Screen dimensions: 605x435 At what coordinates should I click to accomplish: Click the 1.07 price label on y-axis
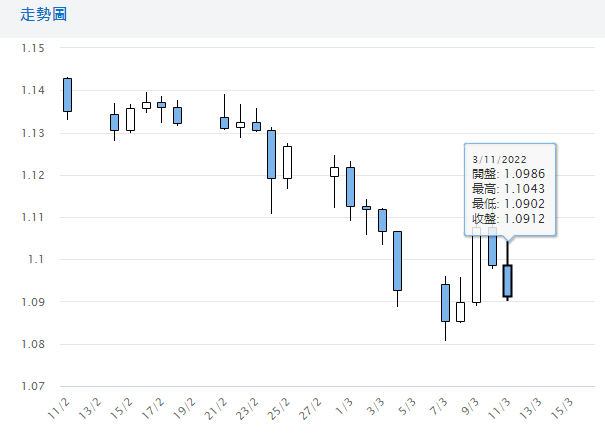coord(33,386)
